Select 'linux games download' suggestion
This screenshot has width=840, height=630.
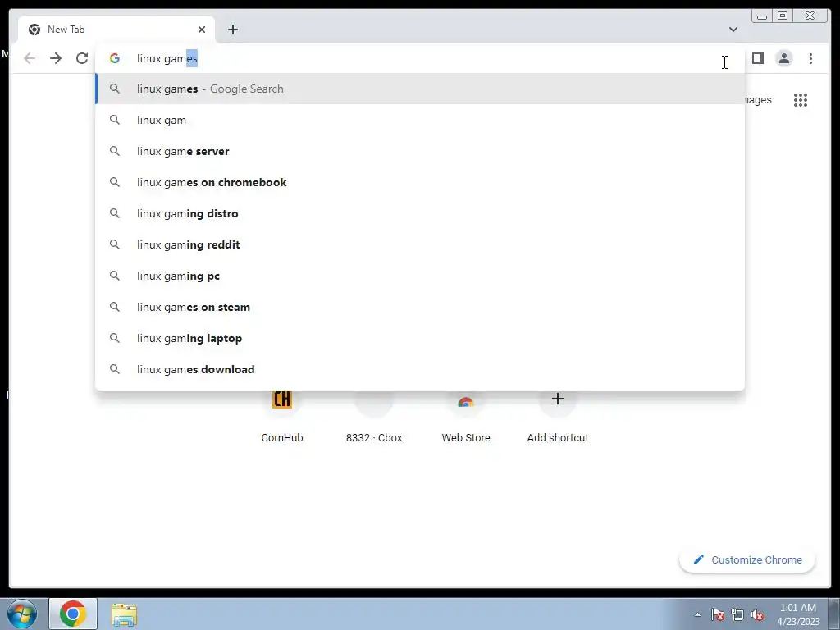[420, 369]
